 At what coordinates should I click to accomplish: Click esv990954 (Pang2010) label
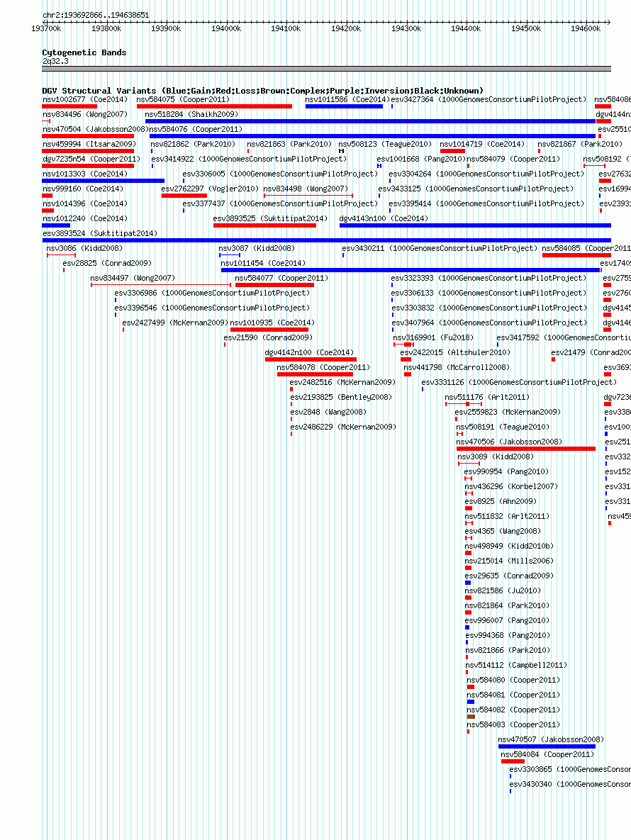coord(507,471)
